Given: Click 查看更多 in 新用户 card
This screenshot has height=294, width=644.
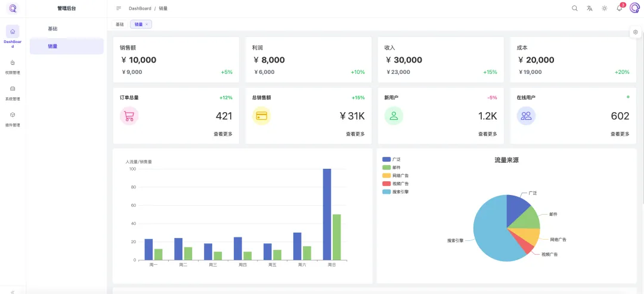Looking at the screenshot, I should [x=488, y=134].
